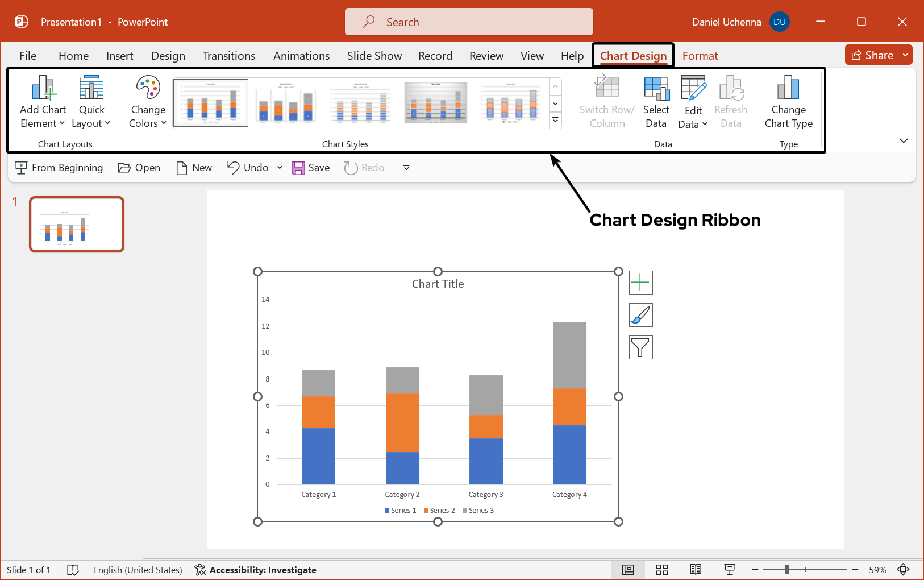Open the Chart Styles brush beside the chart

(640, 315)
